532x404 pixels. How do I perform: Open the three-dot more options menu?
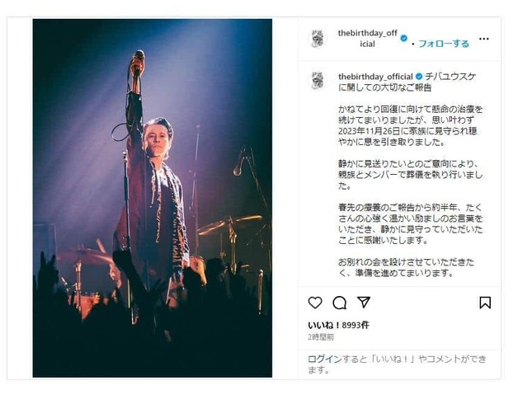(x=484, y=39)
